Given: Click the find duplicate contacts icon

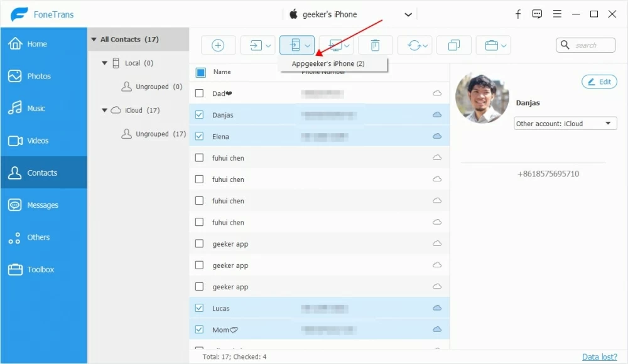Looking at the screenshot, I should 453,45.
